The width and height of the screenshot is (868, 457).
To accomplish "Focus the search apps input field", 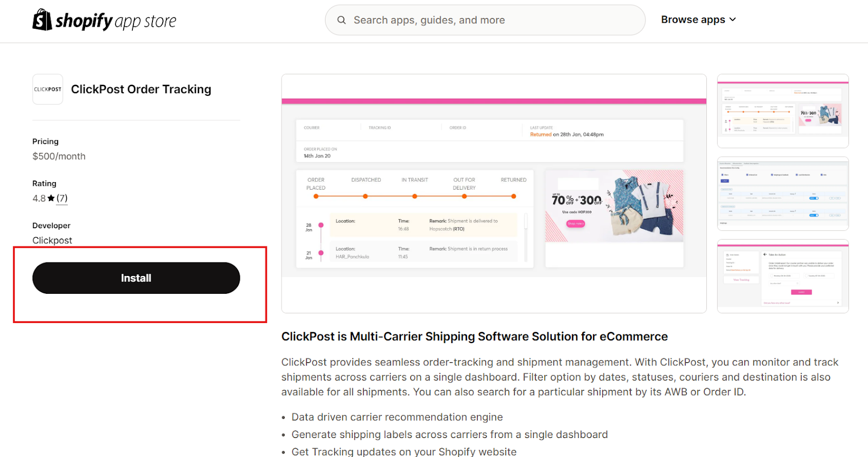I will click(485, 20).
